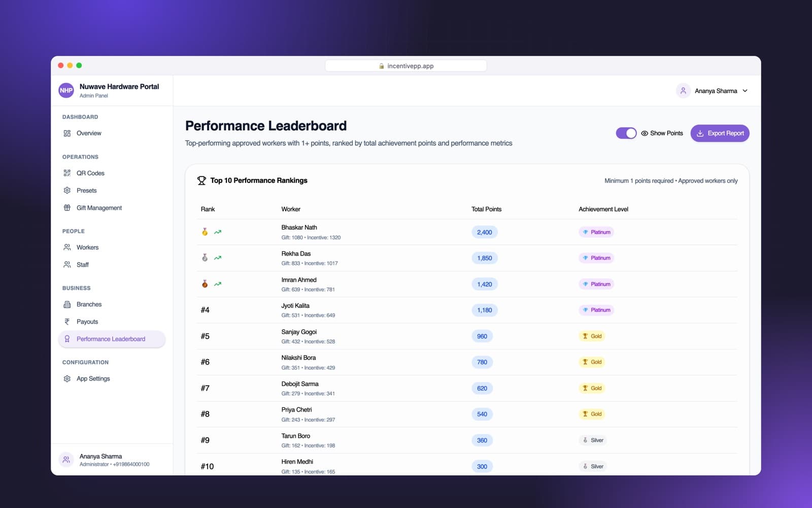Viewport: 812px width, 508px height.
Task: Click the incentivepp.app address bar
Action: pos(406,66)
